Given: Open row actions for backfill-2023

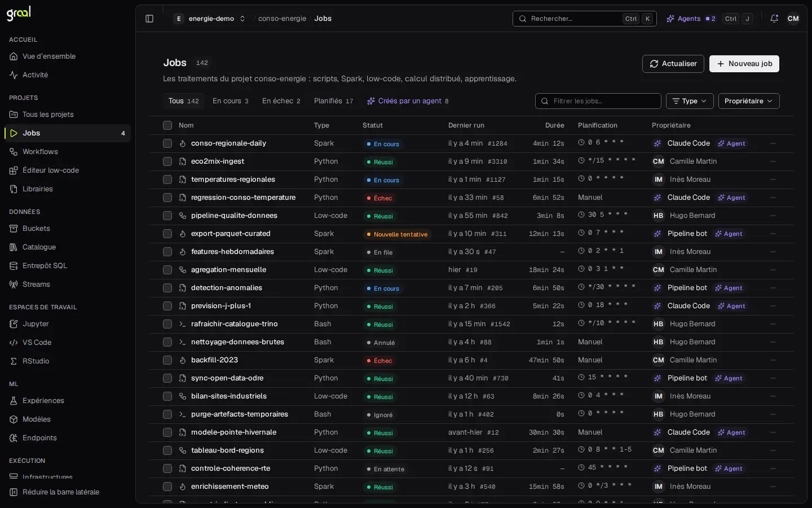Looking at the screenshot, I should pos(773,360).
